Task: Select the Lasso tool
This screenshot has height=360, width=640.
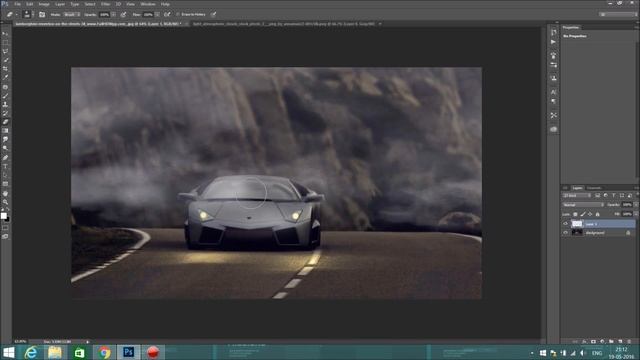Action: pos(5,51)
